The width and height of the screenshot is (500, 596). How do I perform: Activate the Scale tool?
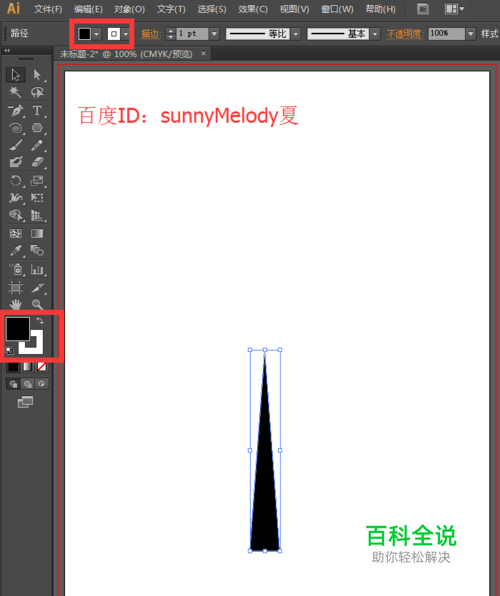[x=37, y=180]
